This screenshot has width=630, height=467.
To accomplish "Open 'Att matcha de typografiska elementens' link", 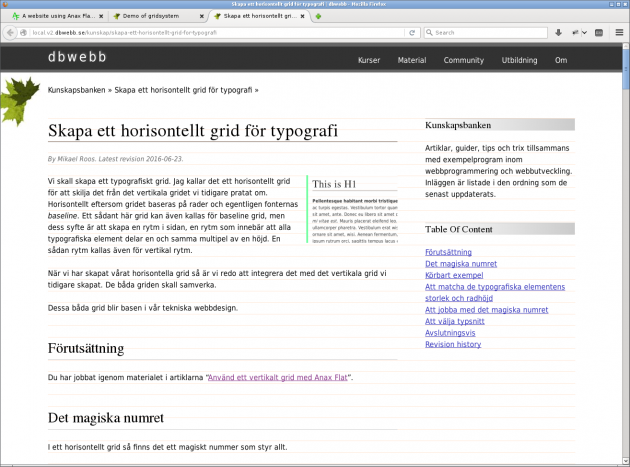I will (x=495, y=287).
